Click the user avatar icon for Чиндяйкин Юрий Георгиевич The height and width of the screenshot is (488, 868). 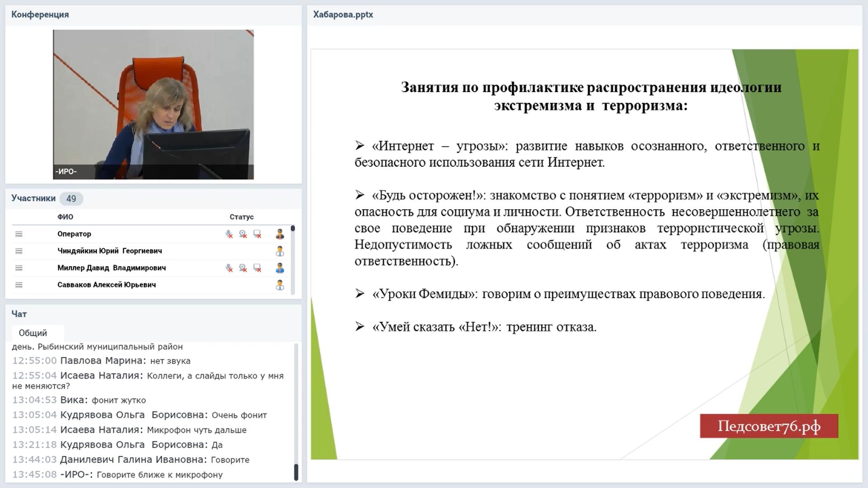(280, 251)
